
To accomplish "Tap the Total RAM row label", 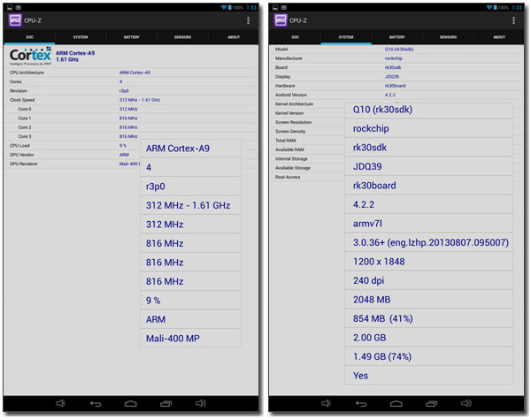I will click(286, 141).
